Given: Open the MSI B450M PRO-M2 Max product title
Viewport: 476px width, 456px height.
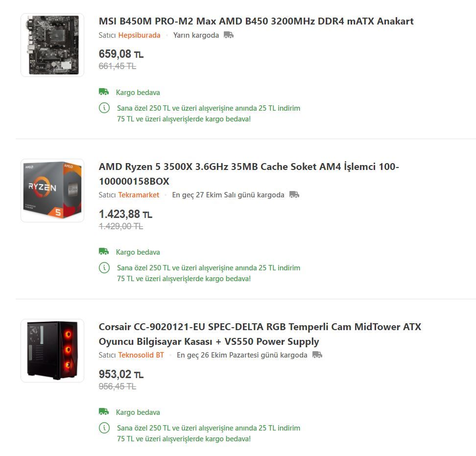Looking at the screenshot, I should [256, 21].
